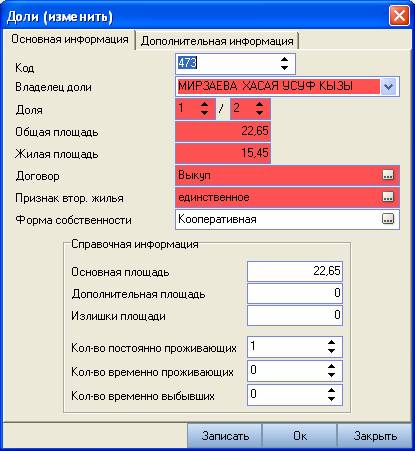
Task: Confirm with the Ок button
Action: [300, 436]
